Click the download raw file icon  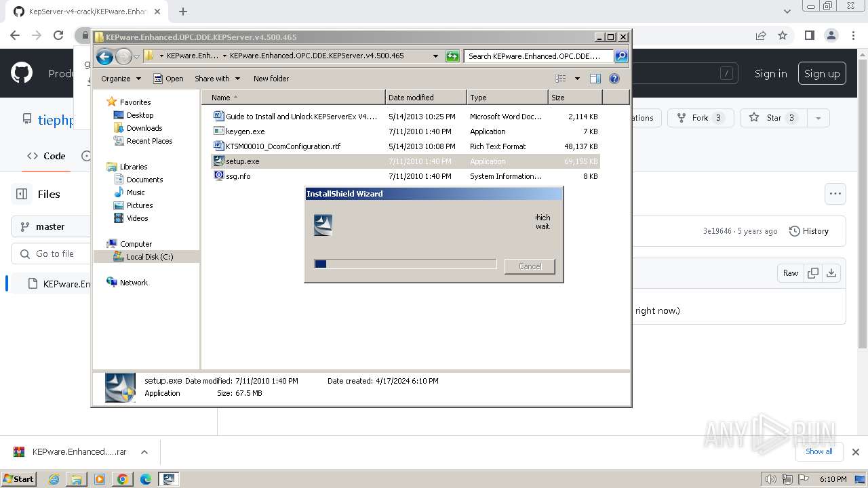coord(831,273)
